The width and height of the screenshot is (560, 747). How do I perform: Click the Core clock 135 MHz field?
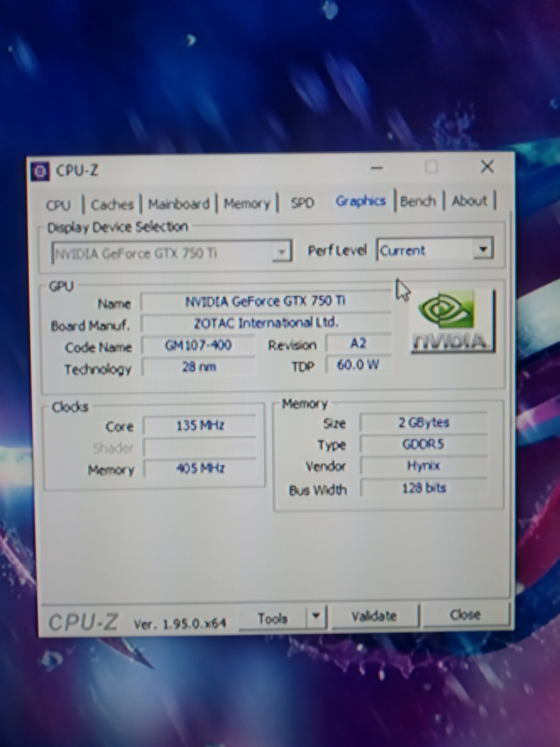point(200,425)
